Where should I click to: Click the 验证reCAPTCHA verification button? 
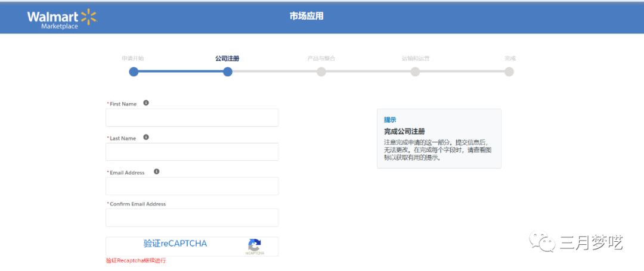point(175,244)
